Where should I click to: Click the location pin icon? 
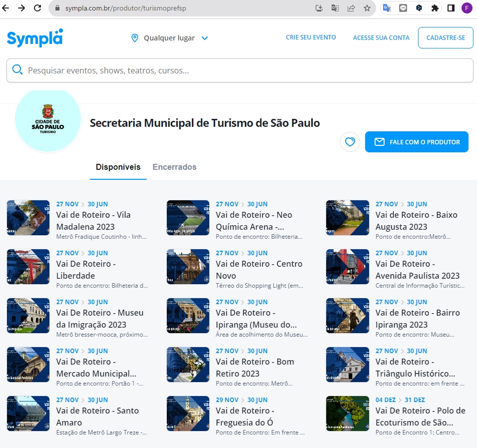pyautogui.click(x=134, y=38)
